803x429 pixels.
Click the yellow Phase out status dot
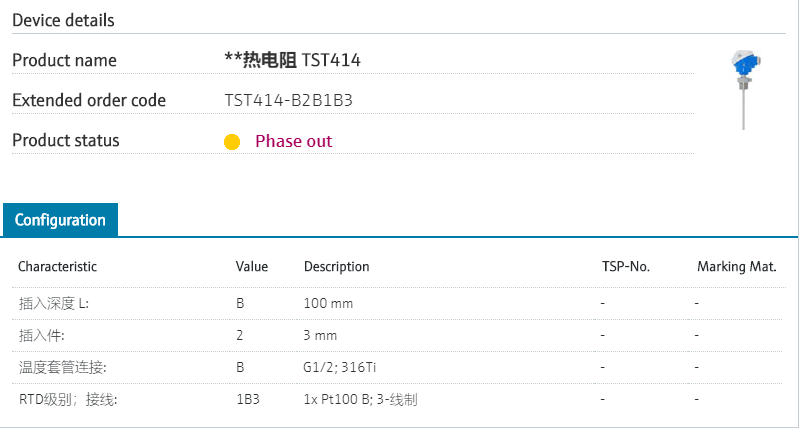tap(232, 142)
